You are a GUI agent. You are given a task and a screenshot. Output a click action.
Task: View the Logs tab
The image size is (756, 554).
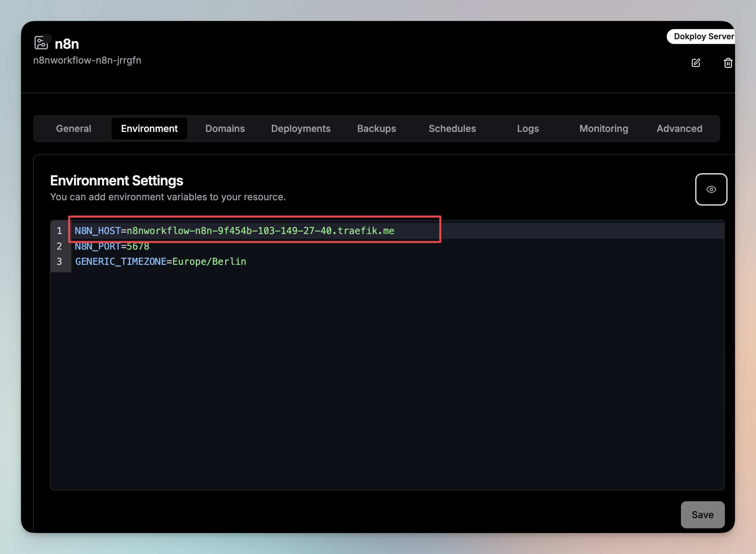click(528, 129)
